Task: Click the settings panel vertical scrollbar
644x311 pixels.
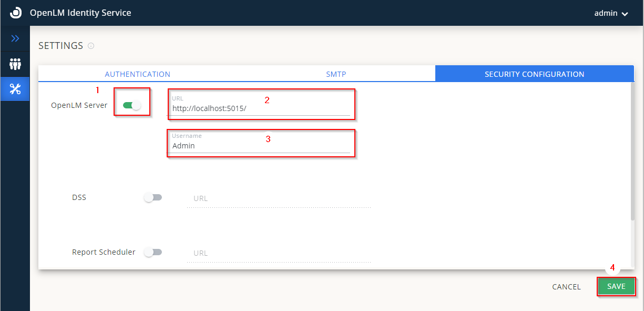Action: tap(632, 153)
